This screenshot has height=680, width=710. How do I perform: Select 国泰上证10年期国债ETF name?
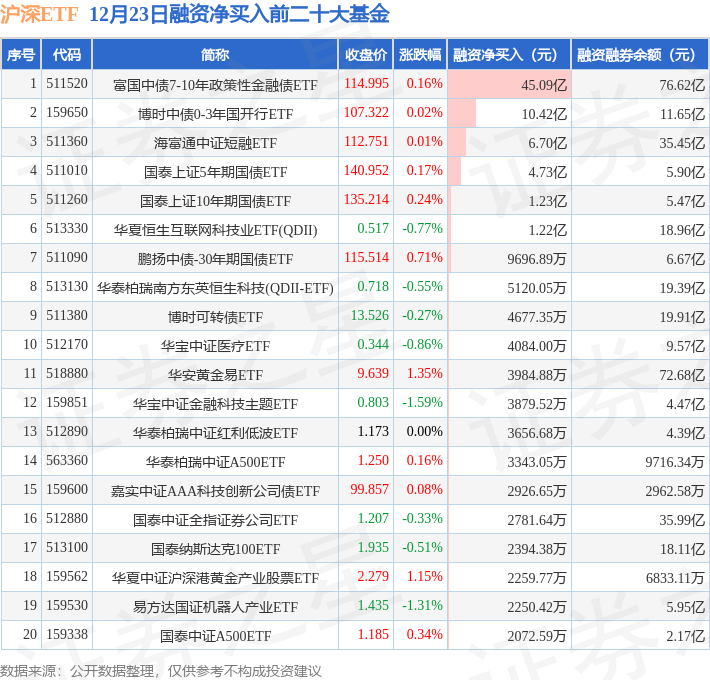pos(215,201)
